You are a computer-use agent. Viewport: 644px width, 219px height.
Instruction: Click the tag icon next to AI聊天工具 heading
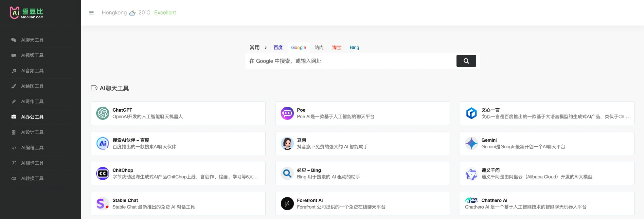point(94,88)
